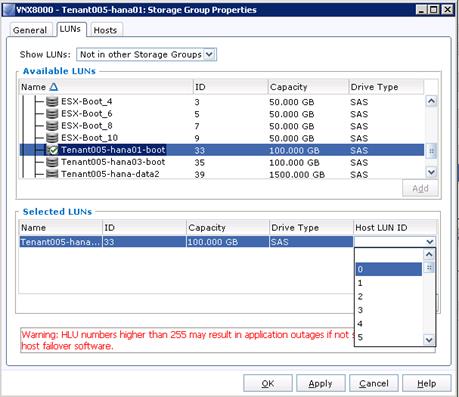Sort Available LUNs by ID column header
This screenshot has width=459, height=397.
[x=230, y=87]
